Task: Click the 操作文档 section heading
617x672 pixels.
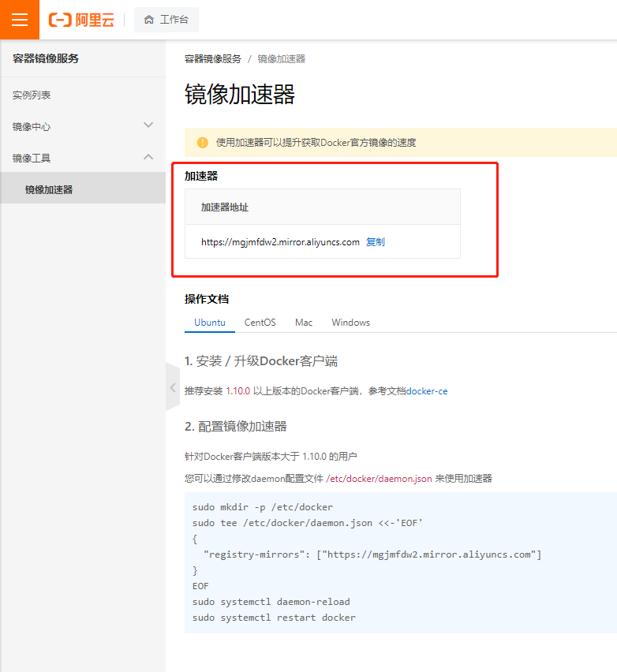Action: (x=207, y=299)
